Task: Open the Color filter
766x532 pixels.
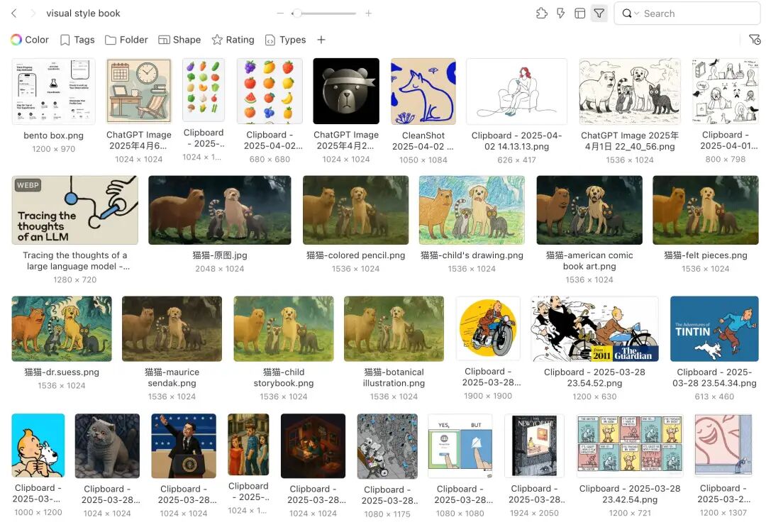Action: pyautogui.click(x=30, y=40)
